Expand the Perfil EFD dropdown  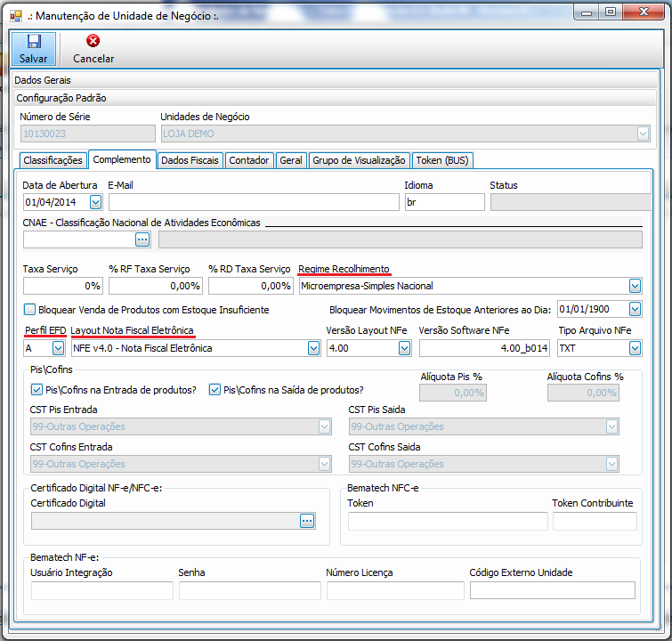(58, 348)
